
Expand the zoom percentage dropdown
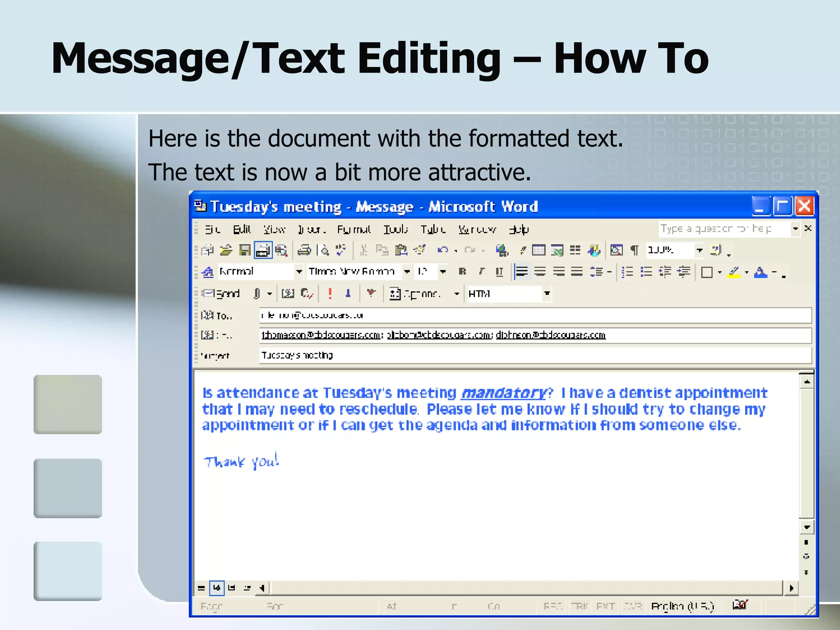click(x=699, y=250)
